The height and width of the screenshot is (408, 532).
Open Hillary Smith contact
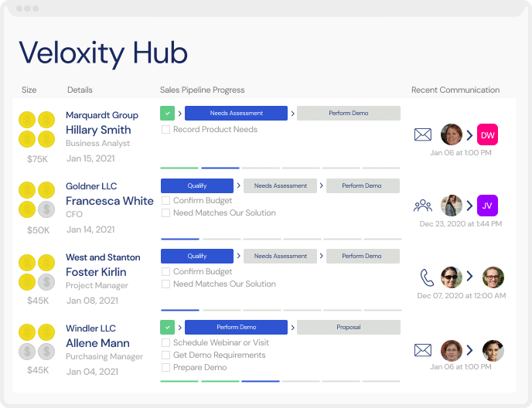98,130
